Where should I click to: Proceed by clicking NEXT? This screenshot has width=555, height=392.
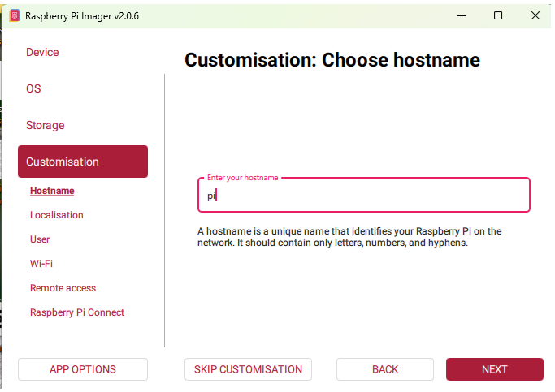point(494,369)
